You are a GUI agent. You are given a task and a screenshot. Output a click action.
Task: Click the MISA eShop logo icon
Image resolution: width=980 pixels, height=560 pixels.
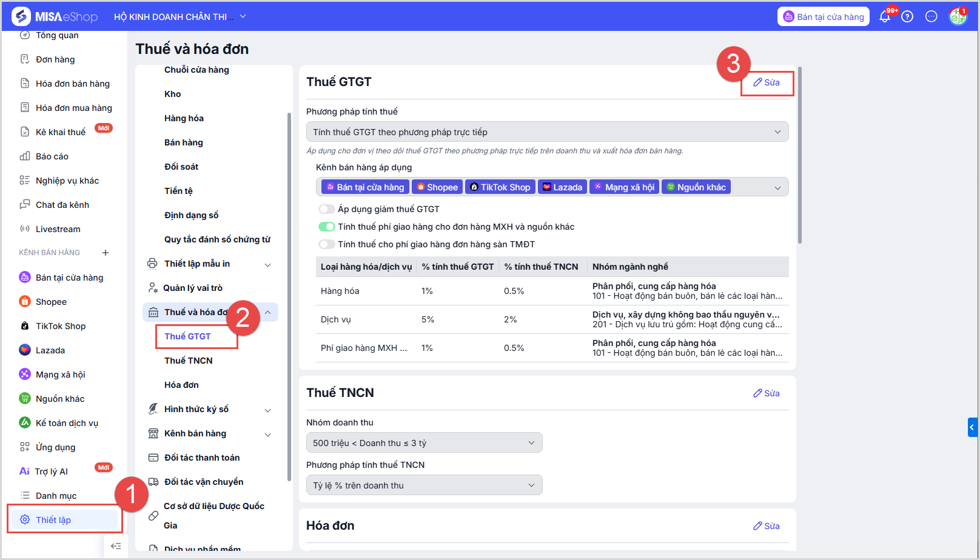point(21,16)
